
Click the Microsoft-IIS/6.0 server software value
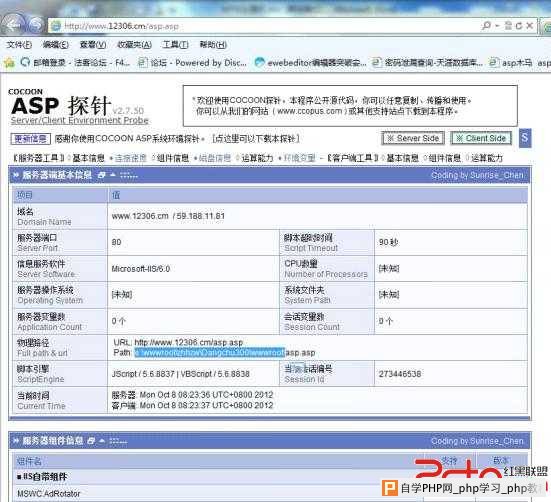pyautogui.click(x=141, y=269)
